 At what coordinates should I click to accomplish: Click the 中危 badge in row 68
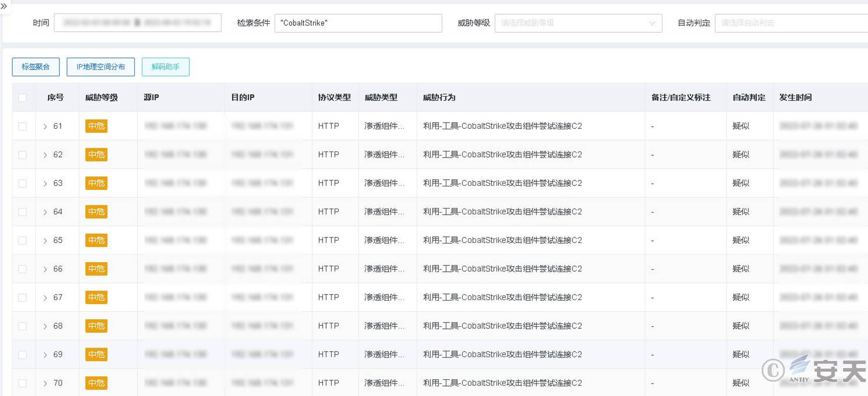[x=96, y=326]
